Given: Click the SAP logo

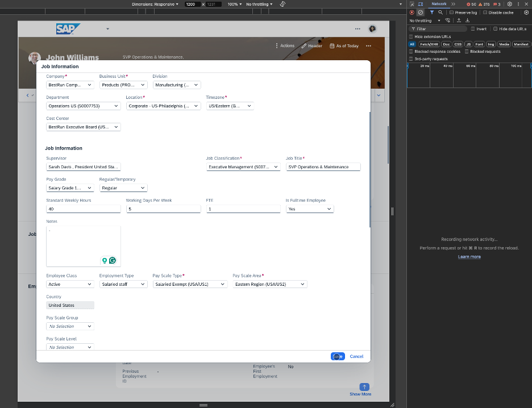Looking at the screenshot, I should pyautogui.click(x=68, y=29).
